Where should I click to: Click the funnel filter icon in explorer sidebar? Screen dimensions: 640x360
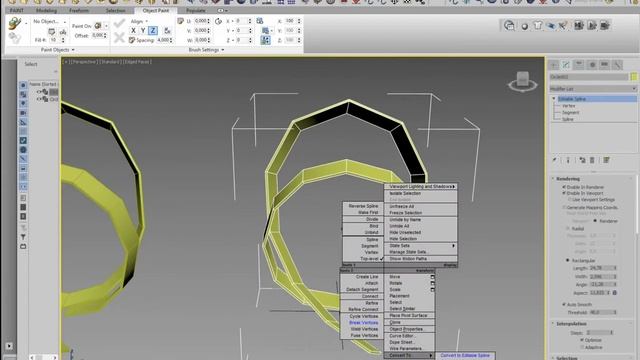pyautogui.click(x=23, y=237)
